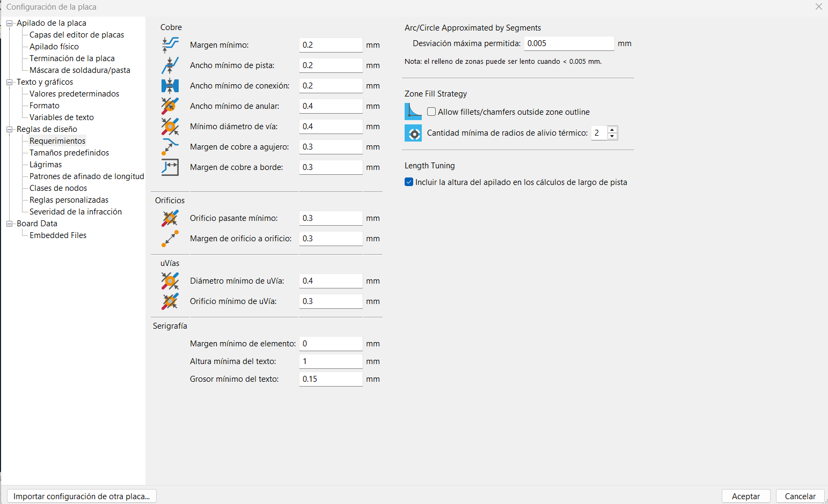Decrease the thermal relief spoke count

(612, 136)
